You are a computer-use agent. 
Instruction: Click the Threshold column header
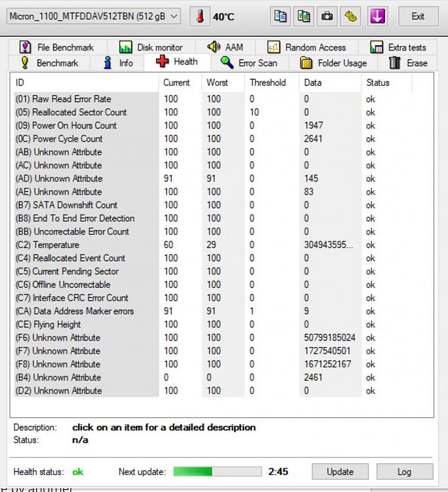coord(272,83)
